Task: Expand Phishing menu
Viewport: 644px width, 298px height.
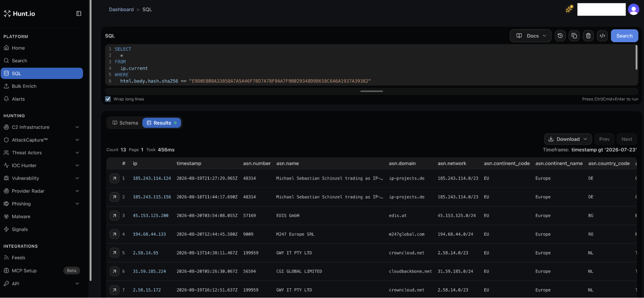Action: (x=42, y=204)
